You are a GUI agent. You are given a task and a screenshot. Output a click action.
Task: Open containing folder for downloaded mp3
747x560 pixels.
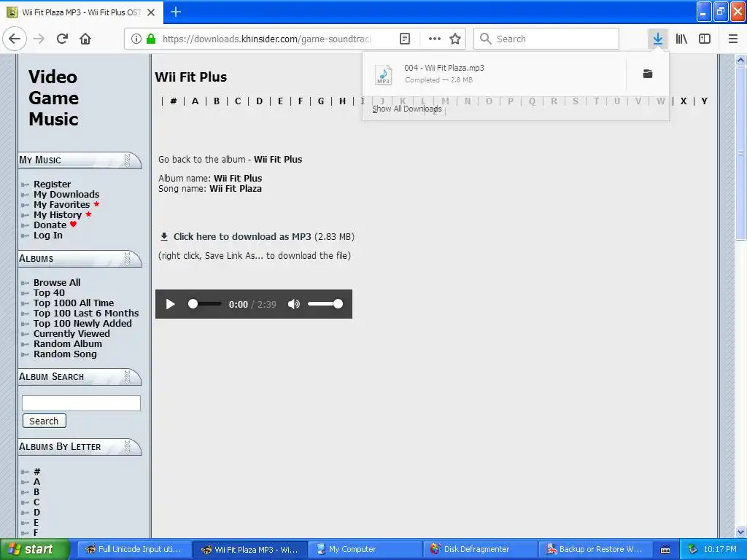point(648,74)
